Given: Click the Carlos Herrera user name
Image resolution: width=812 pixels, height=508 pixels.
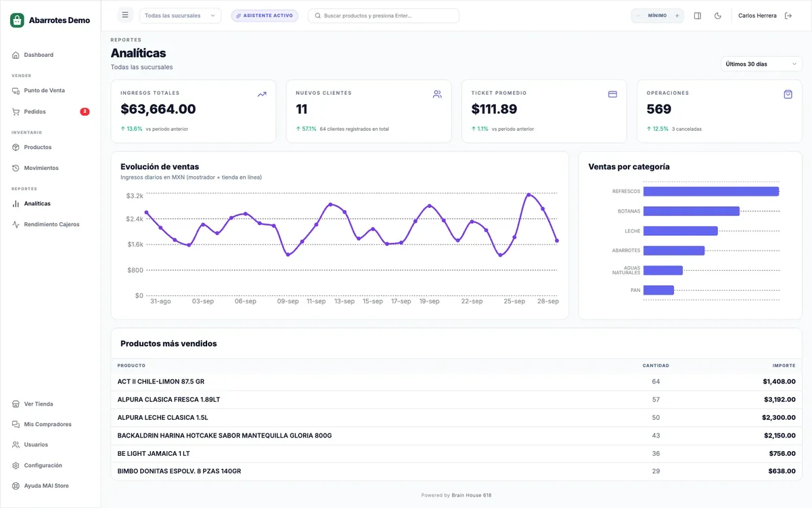Looking at the screenshot, I should click(x=757, y=16).
